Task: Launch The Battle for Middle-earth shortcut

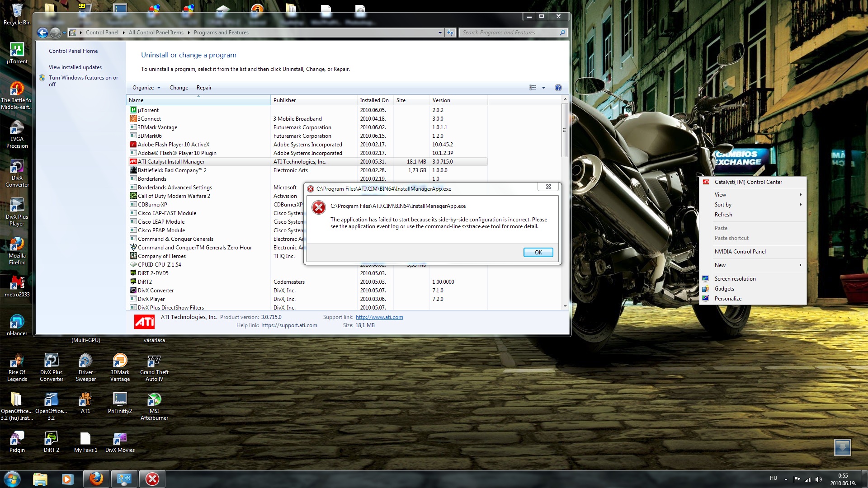Action: pyautogui.click(x=17, y=95)
